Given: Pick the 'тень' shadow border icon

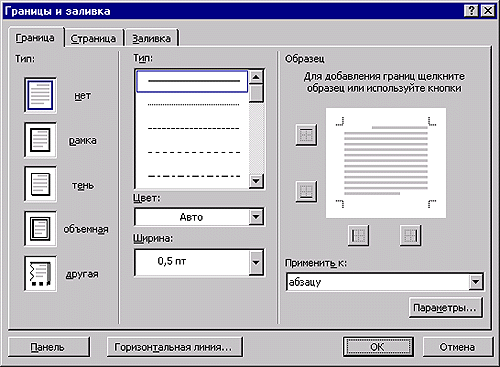Looking at the screenshot, I should (x=40, y=184).
